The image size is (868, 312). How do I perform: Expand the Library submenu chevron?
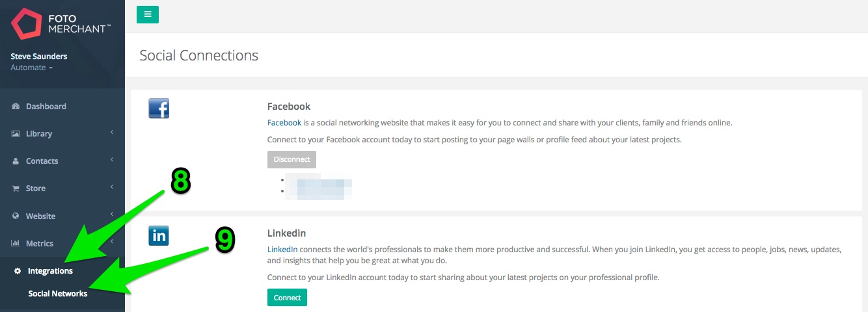[x=112, y=133]
